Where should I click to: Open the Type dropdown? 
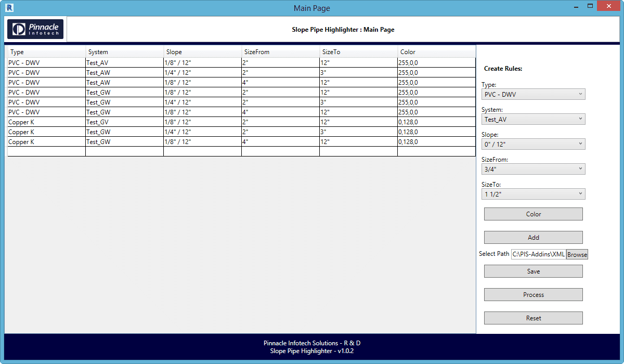pyautogui.click(x=533, y=94)
